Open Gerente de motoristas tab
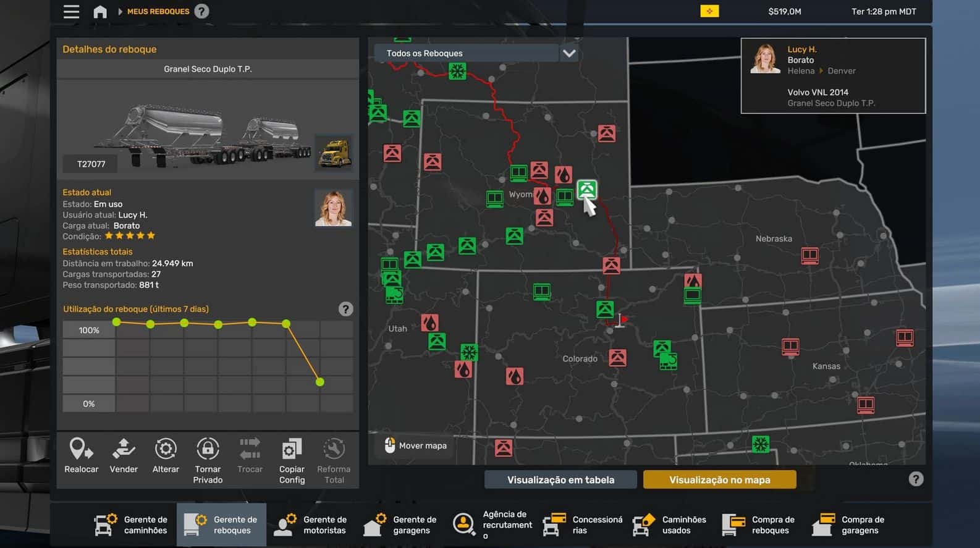 [x=311, y=525]
